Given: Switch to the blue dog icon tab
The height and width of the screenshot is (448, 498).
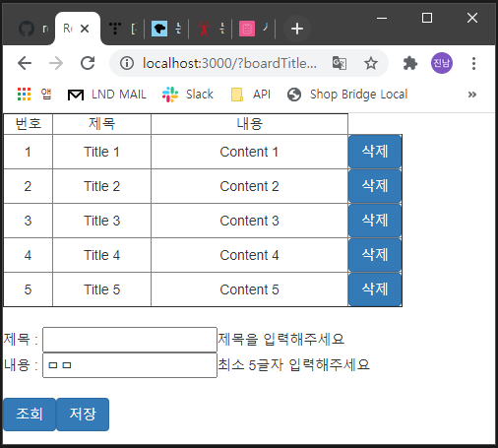Looking at the screenshot, I should 166,29.
